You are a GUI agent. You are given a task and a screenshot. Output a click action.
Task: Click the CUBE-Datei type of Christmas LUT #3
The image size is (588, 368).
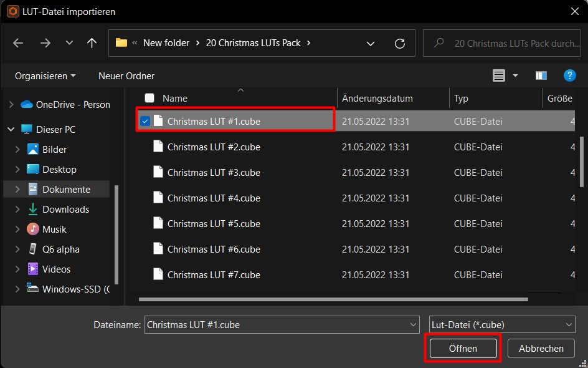478,173
